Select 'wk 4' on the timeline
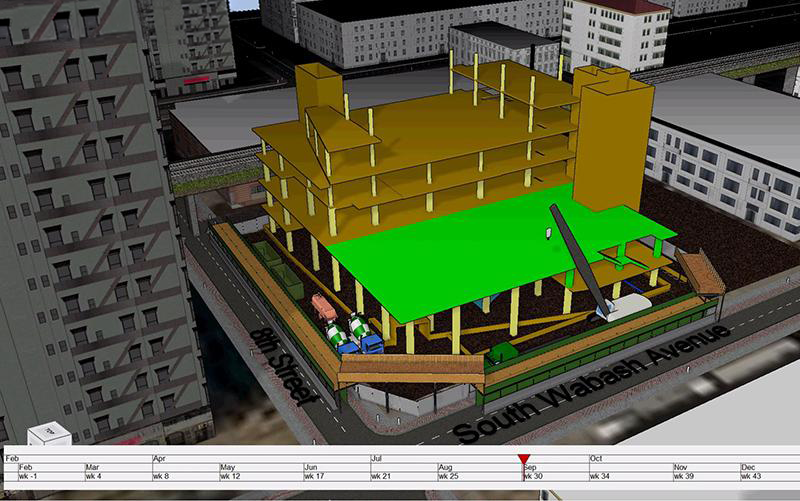 93,477
